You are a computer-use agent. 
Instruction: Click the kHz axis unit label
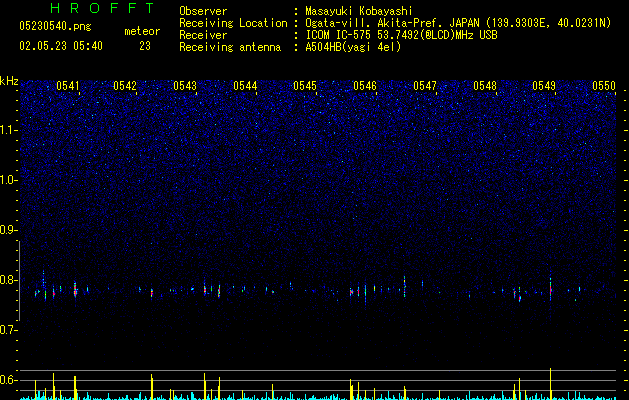pos(9,81)
